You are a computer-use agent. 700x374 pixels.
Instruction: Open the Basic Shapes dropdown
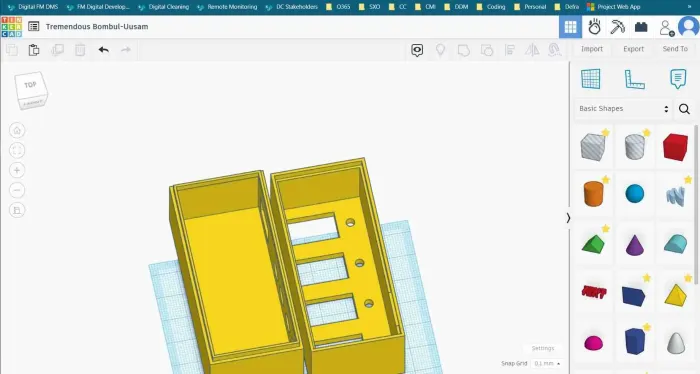[623, 108]
